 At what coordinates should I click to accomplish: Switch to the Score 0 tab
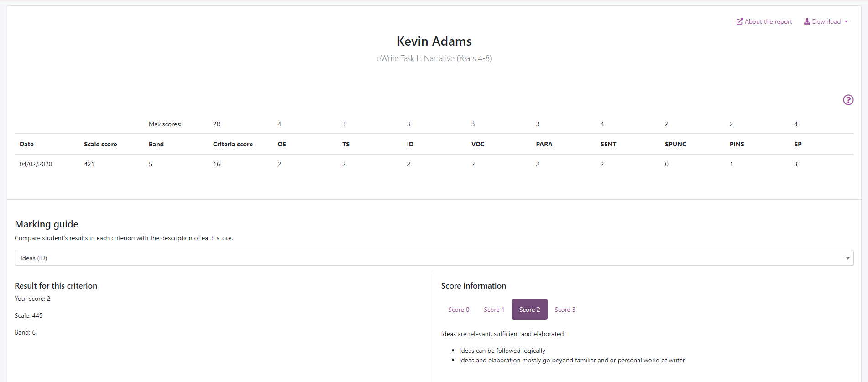(459, 310)
